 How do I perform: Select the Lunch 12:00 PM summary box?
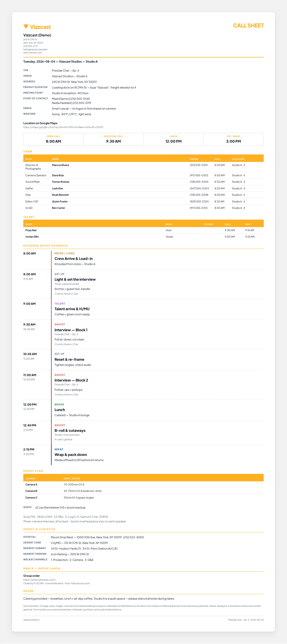(174, 139)
